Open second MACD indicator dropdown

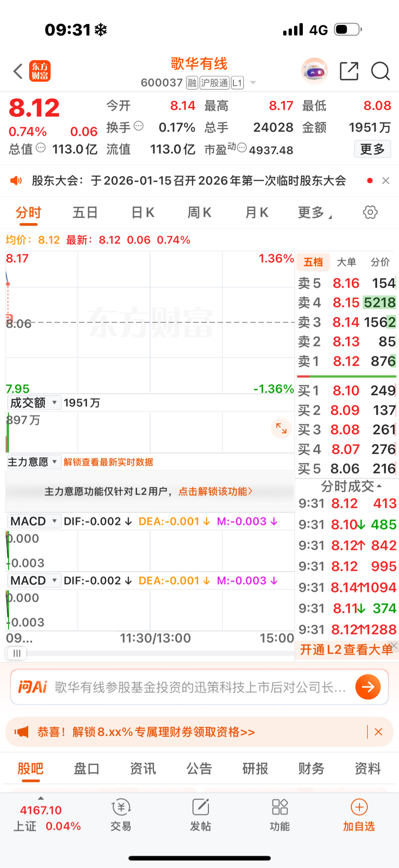point(34,580)
